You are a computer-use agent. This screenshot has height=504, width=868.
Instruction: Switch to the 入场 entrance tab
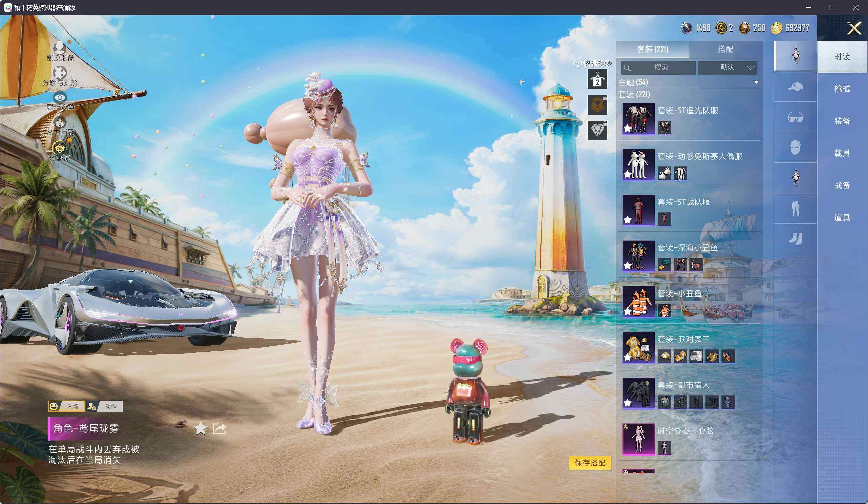66,406
